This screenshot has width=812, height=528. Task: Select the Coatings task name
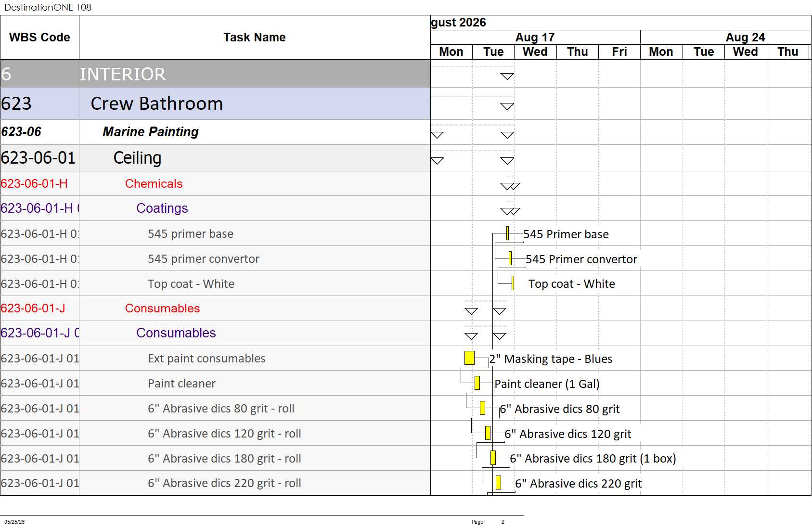[x=162, y=208]
